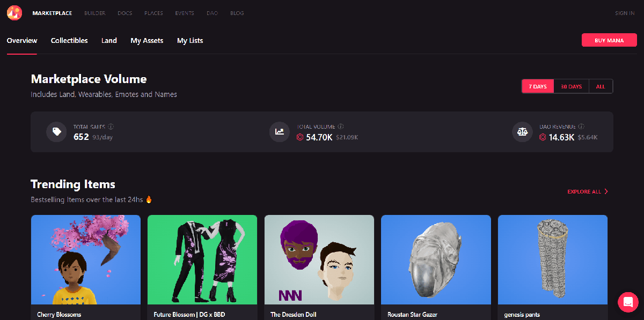Open the Collectibles tab
This screenshot has height=320, width=644.
[x=69, y=41]
